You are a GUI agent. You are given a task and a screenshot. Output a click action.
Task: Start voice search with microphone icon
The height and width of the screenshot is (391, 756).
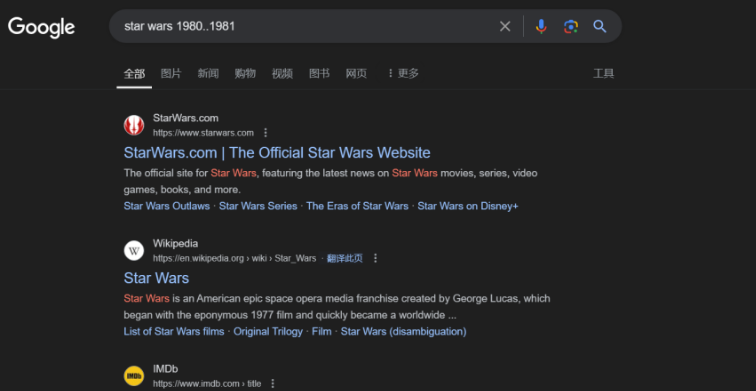(541, 27)
